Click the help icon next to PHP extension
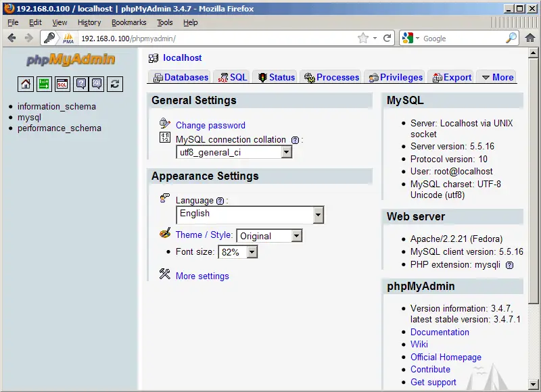The height and width of the screenshot is (392, 541). tap(509, 265)
